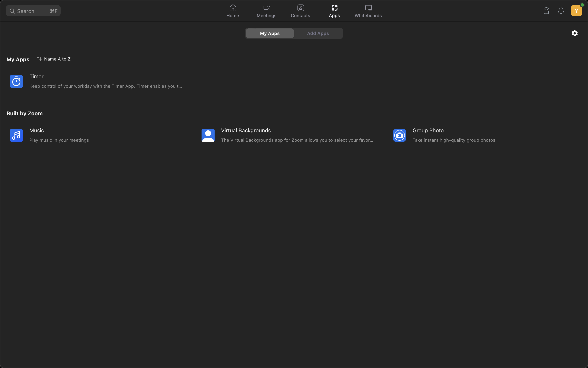
Task: Open the Timer app icon
Action: pos(16,81)
